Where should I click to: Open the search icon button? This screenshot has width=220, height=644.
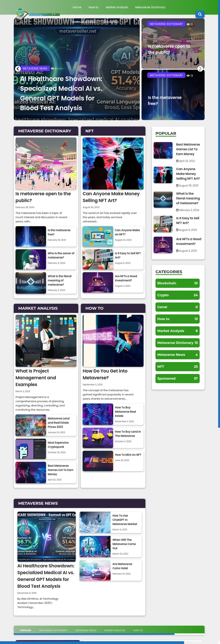click(200, 14)
